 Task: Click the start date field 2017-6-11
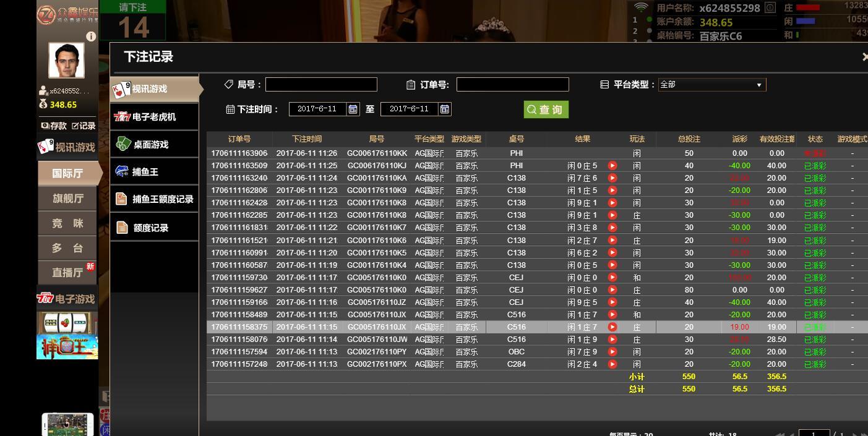point(317,109)
